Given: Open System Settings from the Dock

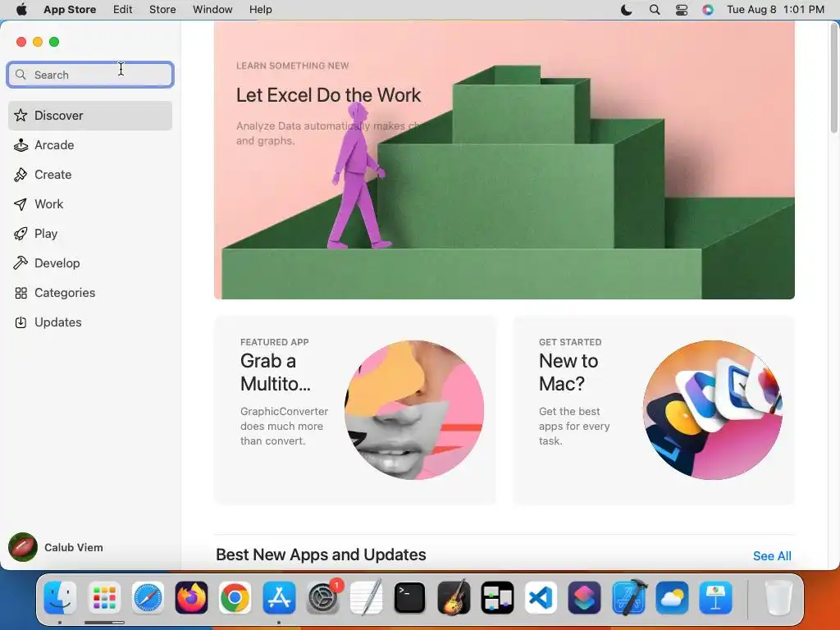Looking at the screenshot, I should pyautogui.click(x=322, y=597).
